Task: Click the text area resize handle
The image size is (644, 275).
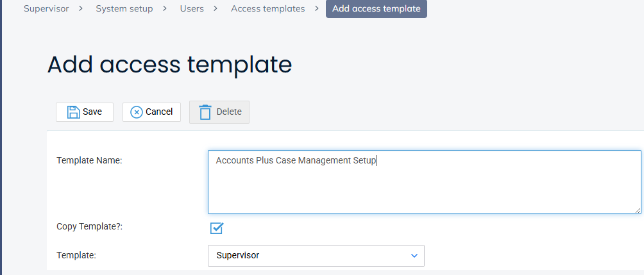Action: (638, 210)
